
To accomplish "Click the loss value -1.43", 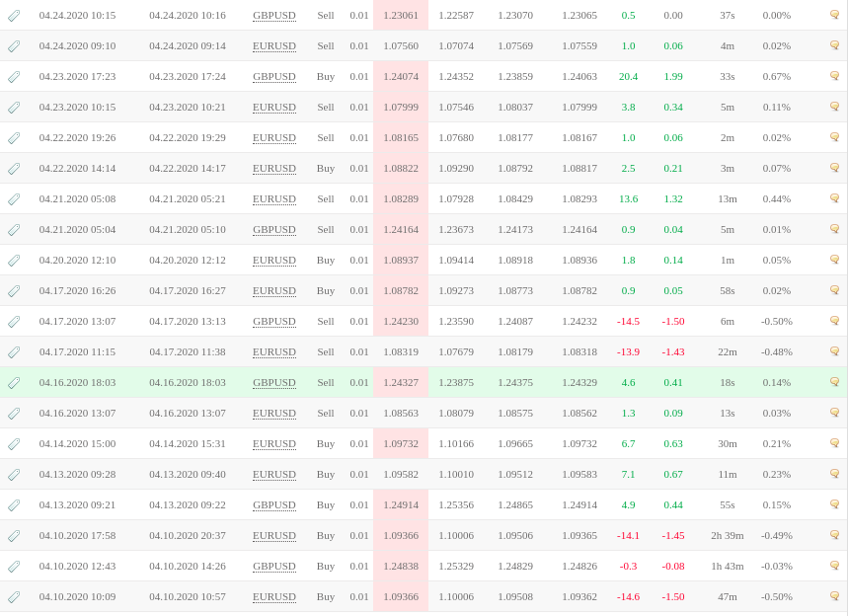I will pyautogui.click(x=673, y=351).
